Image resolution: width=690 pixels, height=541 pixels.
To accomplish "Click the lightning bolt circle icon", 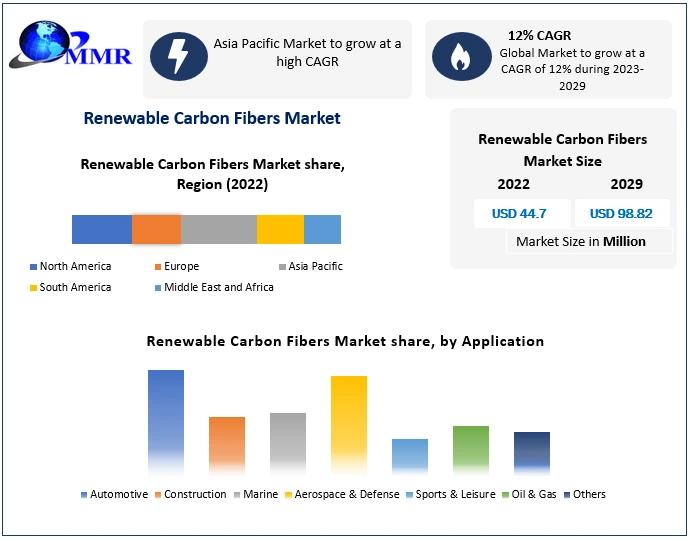I will [179, 56].
